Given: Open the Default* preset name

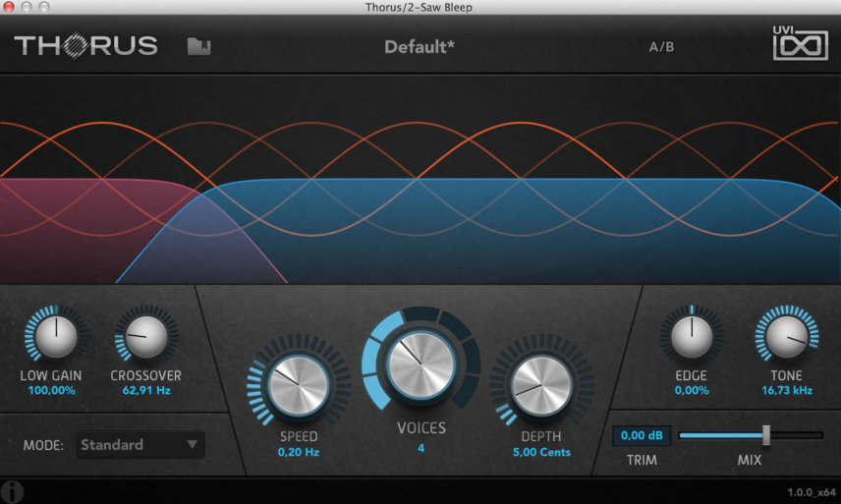Looking at the screenshot, I should pyautogui.click(x=420, y=47).
